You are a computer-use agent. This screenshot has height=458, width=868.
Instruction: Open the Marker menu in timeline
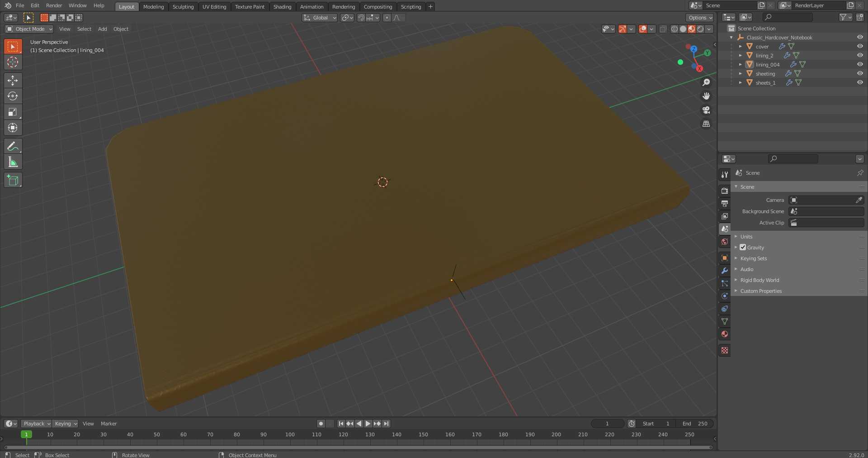tap(108, 424)
